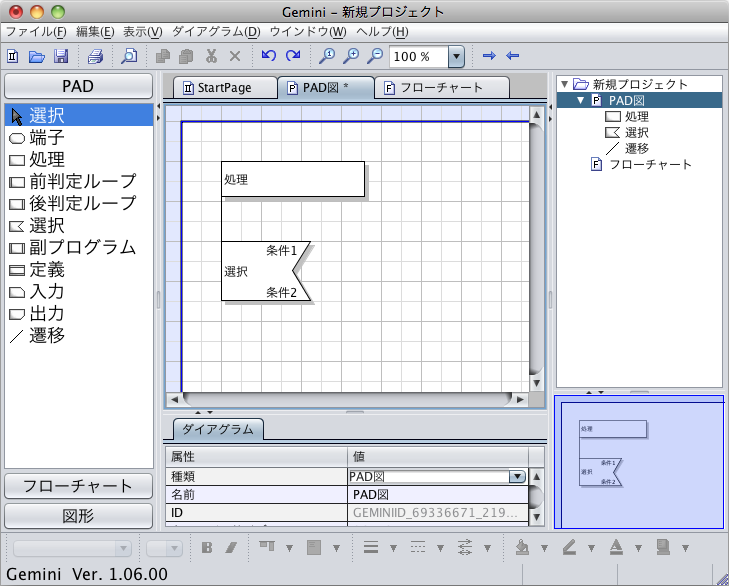Open the line style dropdown arrow
The height and width of the screenshot is (586, 729).
pos(440,548)
